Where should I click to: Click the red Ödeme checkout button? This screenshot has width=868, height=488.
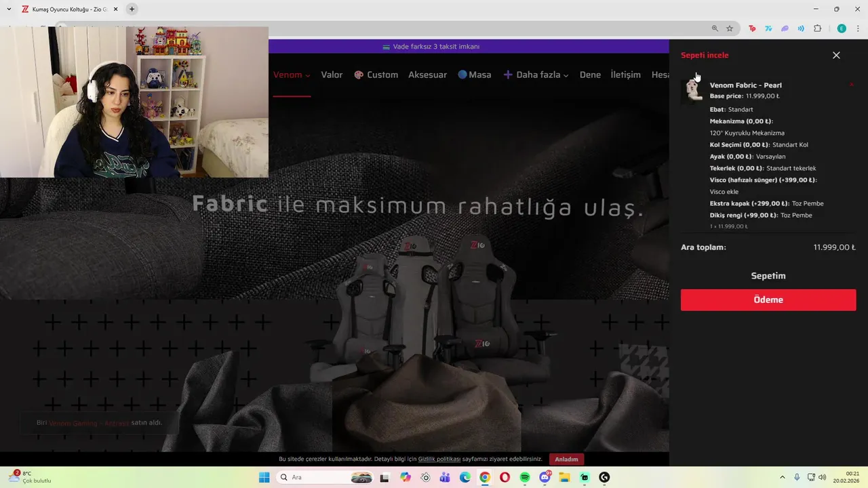[768, 300]
